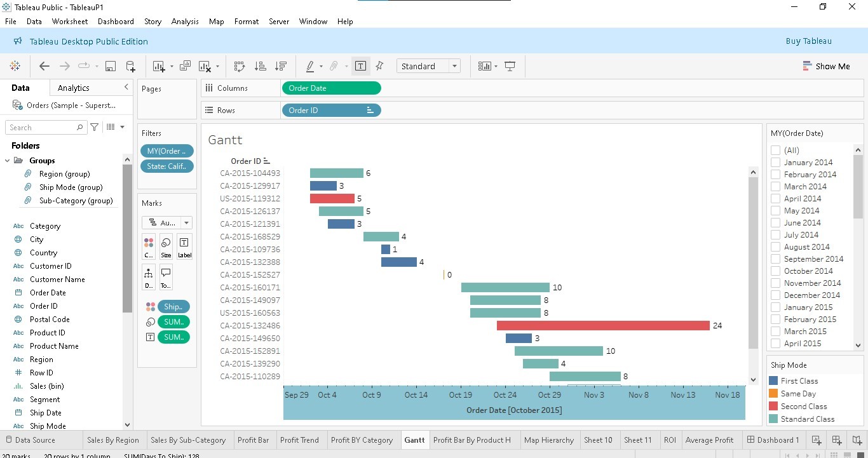Click the Buy Tableau link
The height and width of the screenshot is (458, 868).
pyautogui.click(x=808, y=40)
